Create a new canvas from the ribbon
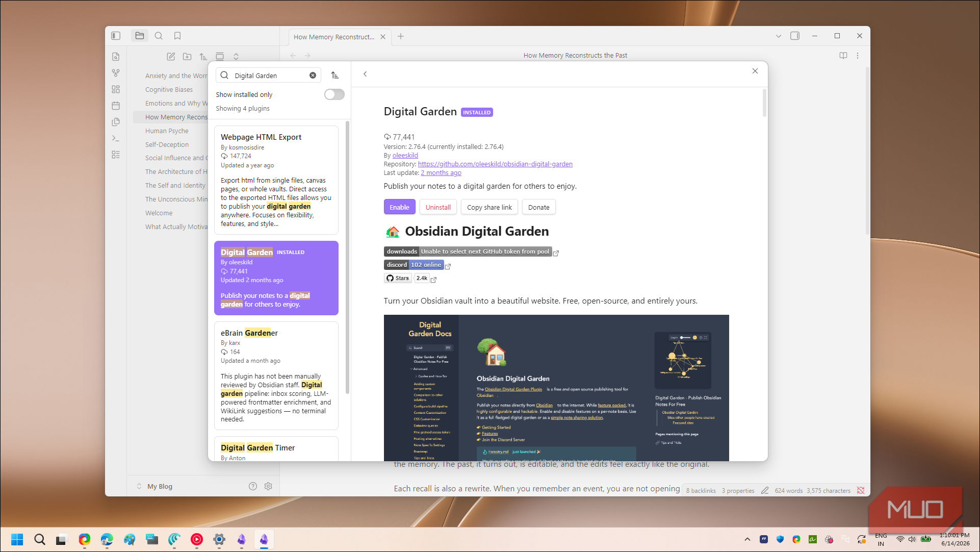 pos(116,89)
